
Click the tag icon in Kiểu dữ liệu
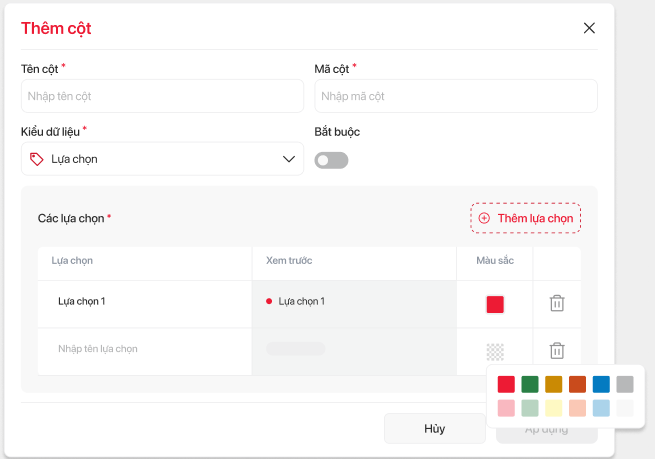pyautogui.click(x=37, y=159)
